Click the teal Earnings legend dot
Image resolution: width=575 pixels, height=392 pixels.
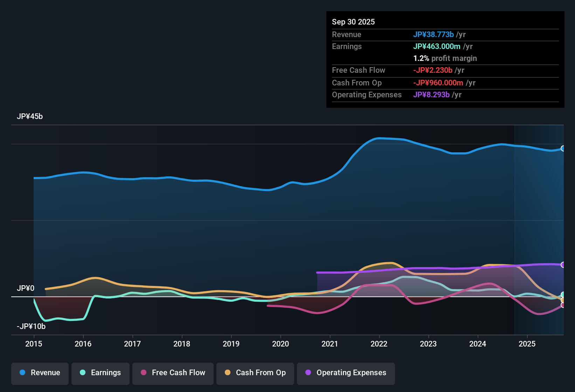pyautogui.click(x=83, y=373)
